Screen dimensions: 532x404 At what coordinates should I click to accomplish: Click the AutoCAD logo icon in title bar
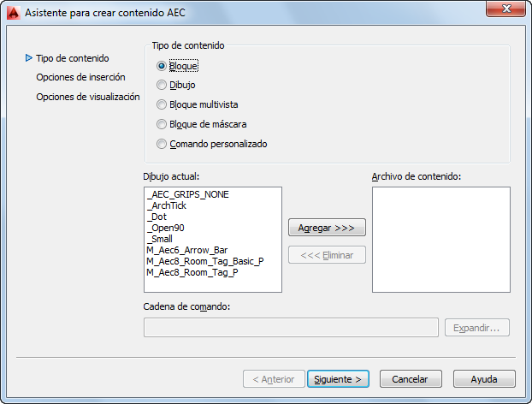coord(13,13)
